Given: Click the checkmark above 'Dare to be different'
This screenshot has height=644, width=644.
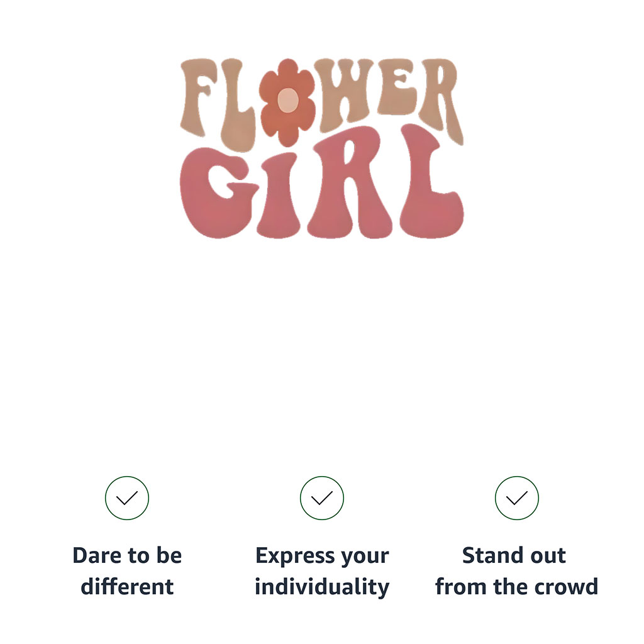Looking at the screenshot, I should point(127,498).
